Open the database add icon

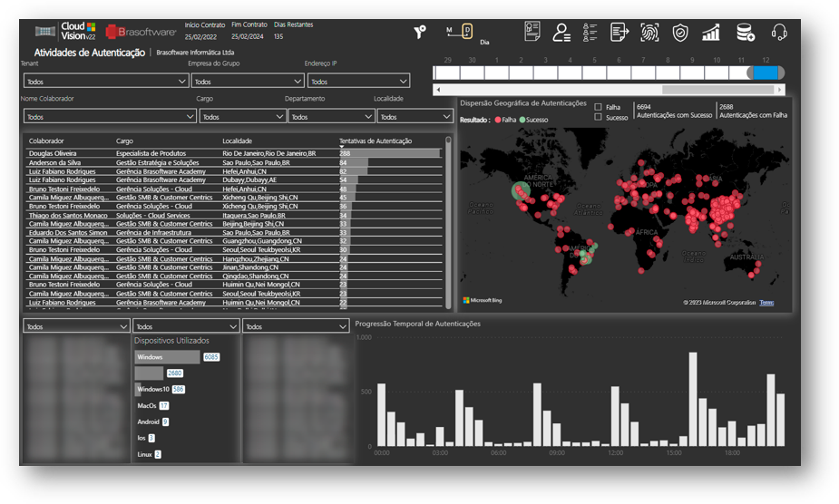(746, 32)
